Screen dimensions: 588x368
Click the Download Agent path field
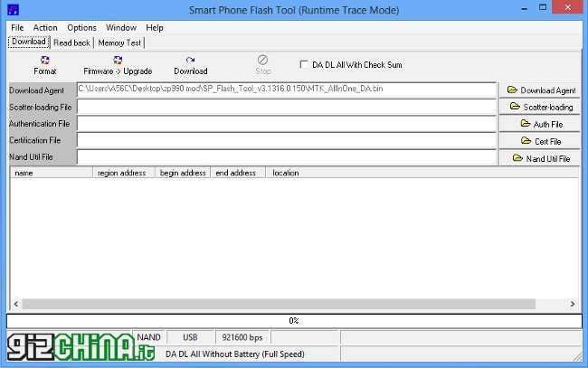coord(287,90)
